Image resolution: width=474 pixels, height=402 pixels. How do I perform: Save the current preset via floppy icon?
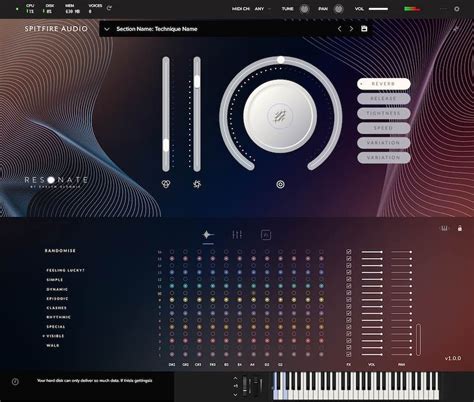pyautogui.click(x=364, y=29)
